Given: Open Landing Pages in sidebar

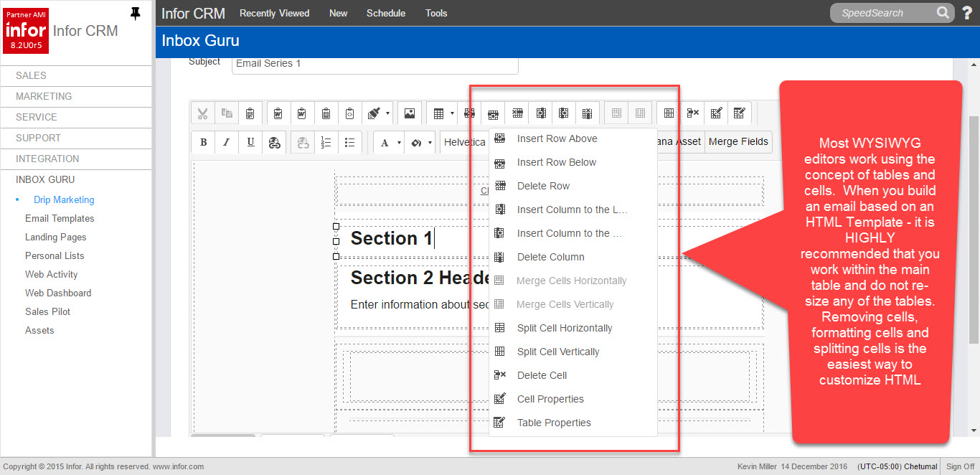Looking at the screenshot, I should 55,237.
